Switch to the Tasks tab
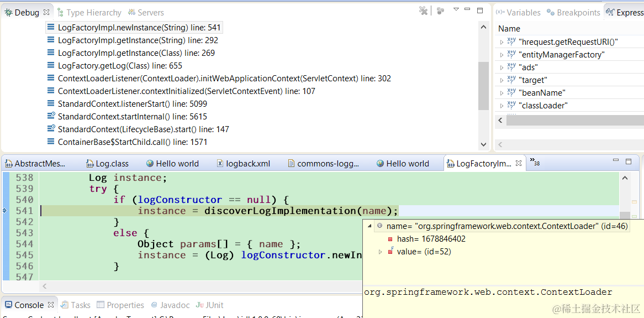 [x=76, y=305]
